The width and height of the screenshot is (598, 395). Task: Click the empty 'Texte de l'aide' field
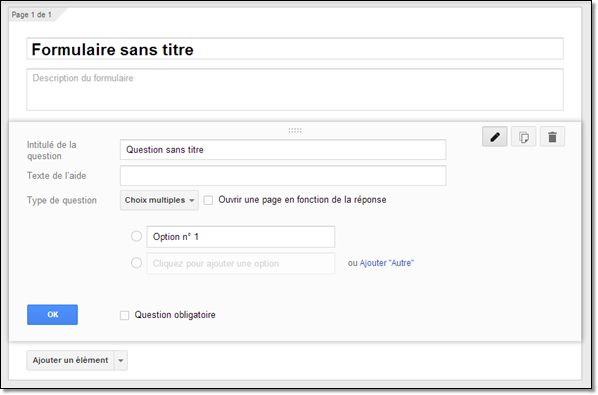pyautogui.click(x=283, y=176)
